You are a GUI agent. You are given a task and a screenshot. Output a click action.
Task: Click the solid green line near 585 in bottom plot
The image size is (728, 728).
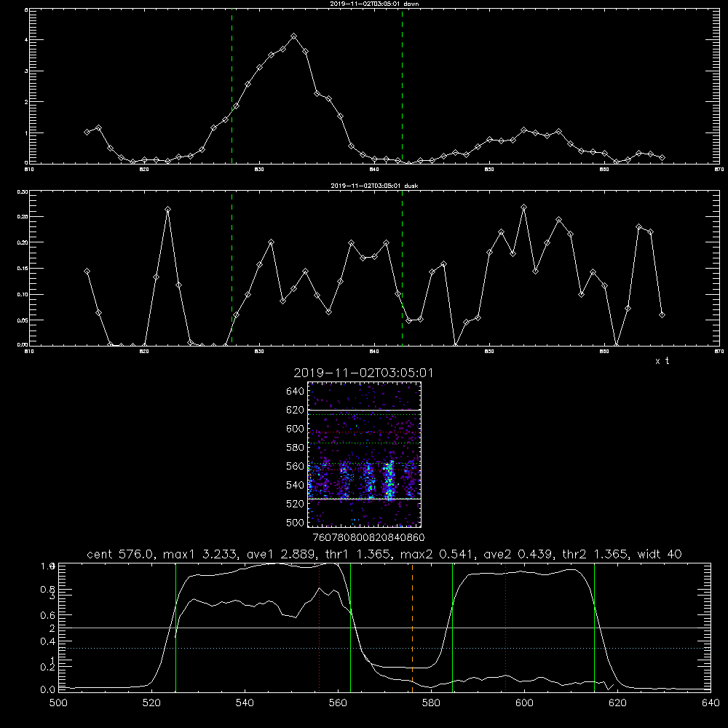452,627
